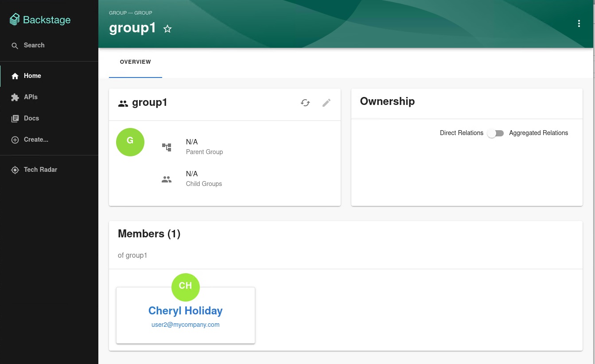Click the CH member avatar

[185, 287]
